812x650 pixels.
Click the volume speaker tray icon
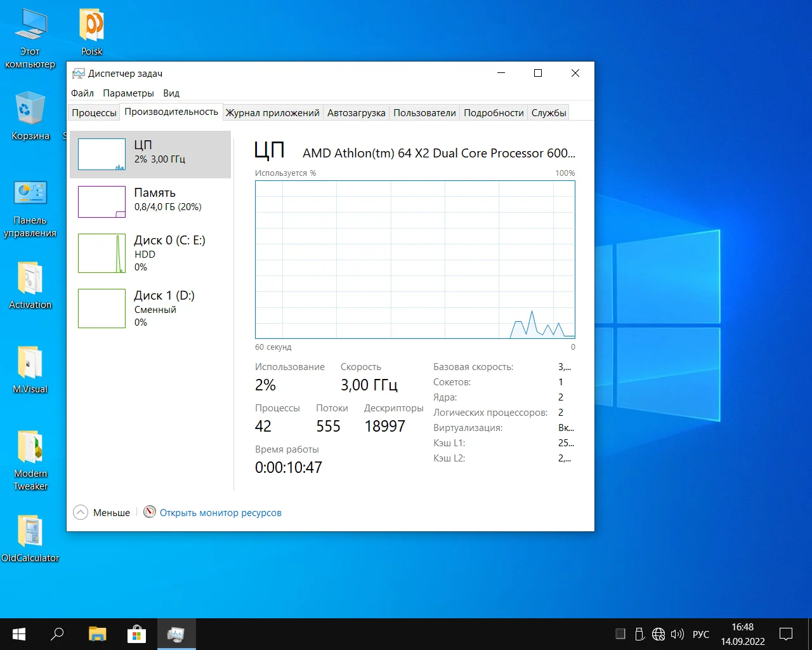pyautogui.click(x=678, y=634)
